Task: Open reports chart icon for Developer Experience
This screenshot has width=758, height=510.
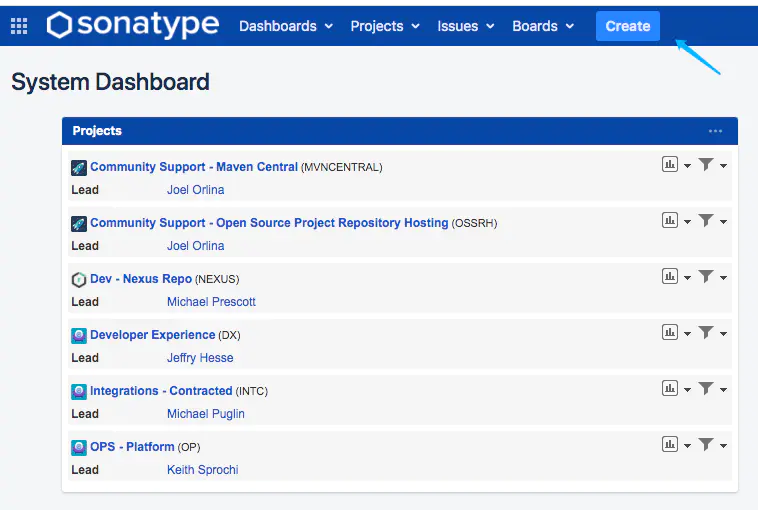Action: click(x=670, y=332)
